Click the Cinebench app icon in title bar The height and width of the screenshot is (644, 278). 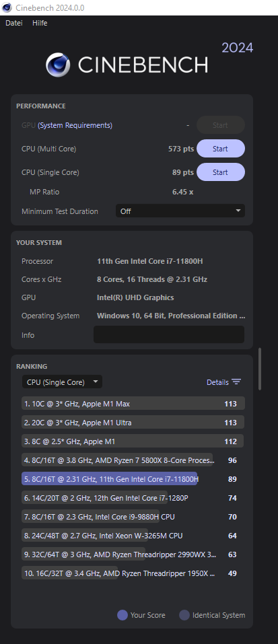[7, 7]
